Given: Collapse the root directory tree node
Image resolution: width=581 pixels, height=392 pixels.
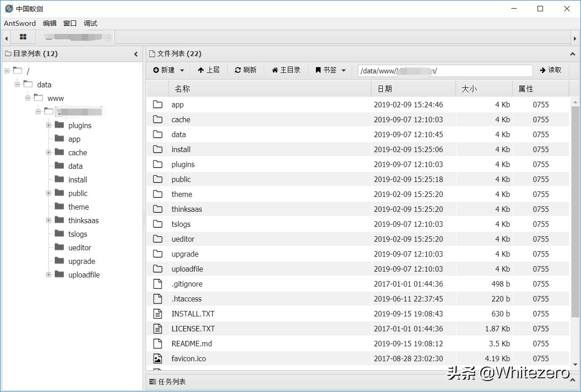Looking at the screenshot, I should pyautogui.click(x=7, y=71).
